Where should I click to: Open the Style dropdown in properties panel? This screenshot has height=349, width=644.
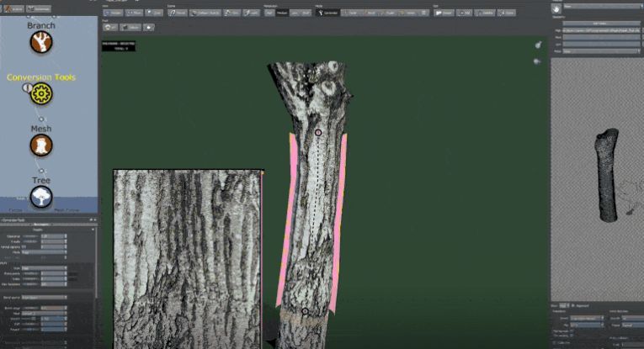click(x=44, y=268)
